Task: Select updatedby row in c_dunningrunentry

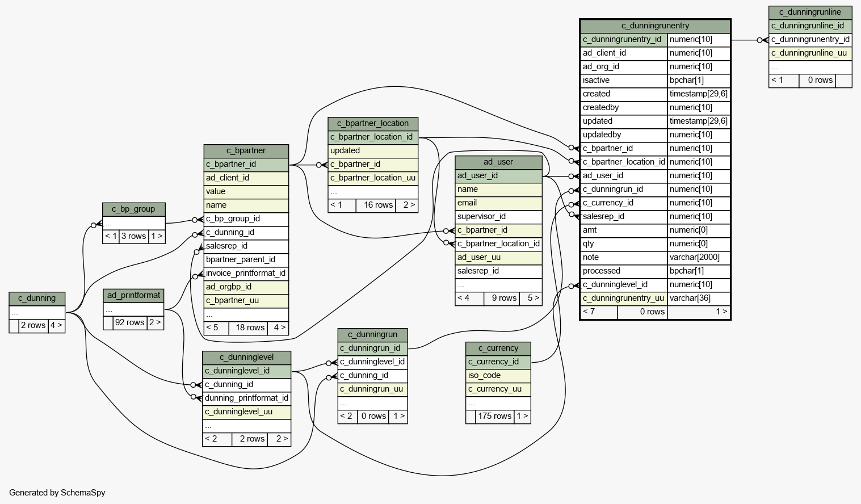Action: [x=655, y=135]
